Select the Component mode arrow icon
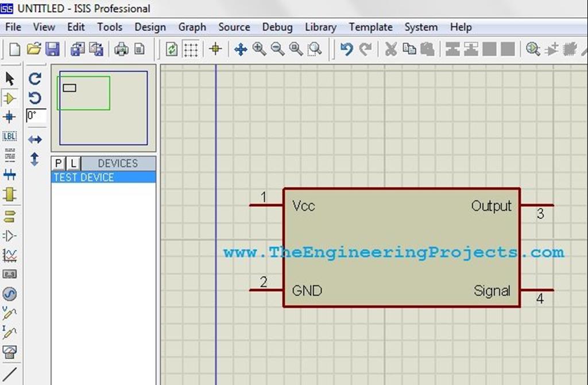The width and height of the screenshot is (588, 385). tap(9, 98)
